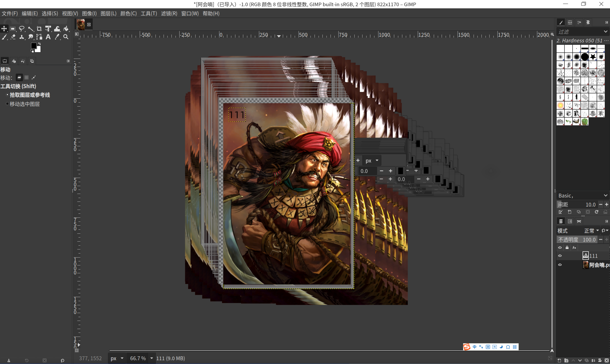Viewport: 610px width, 364px height.
Task: Select the Move tool
Action: coord(4,29)
